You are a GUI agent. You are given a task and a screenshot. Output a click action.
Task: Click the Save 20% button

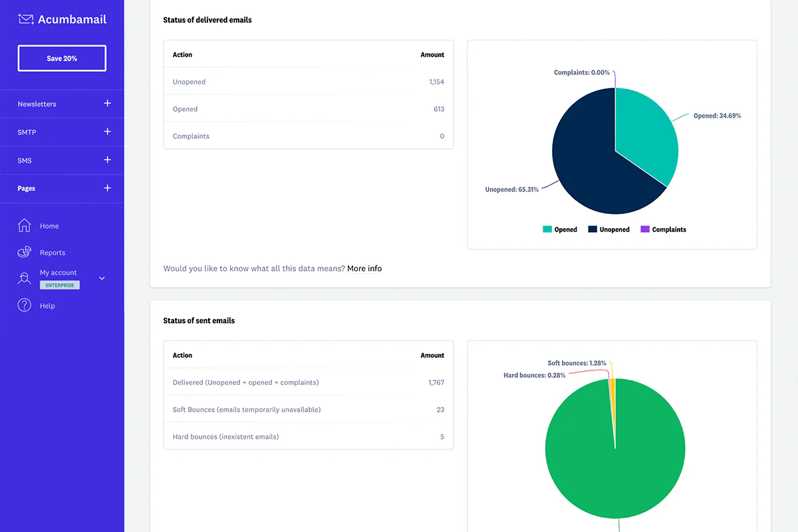tap(62, 59)
